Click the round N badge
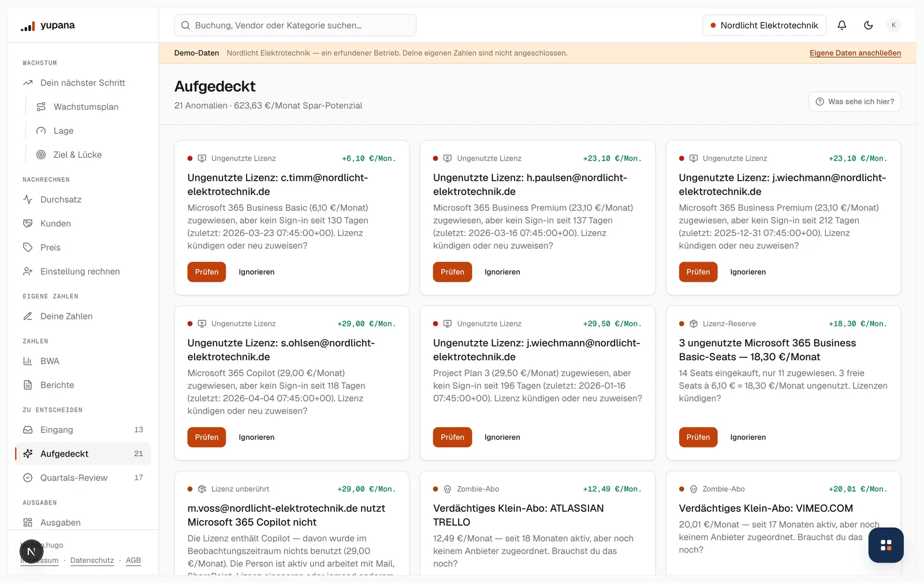 point(31,552)
